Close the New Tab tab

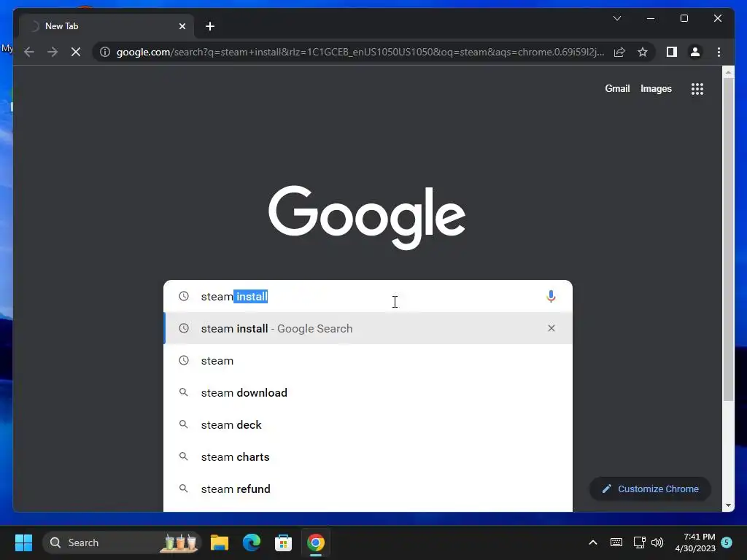click(x=182, y=26)
